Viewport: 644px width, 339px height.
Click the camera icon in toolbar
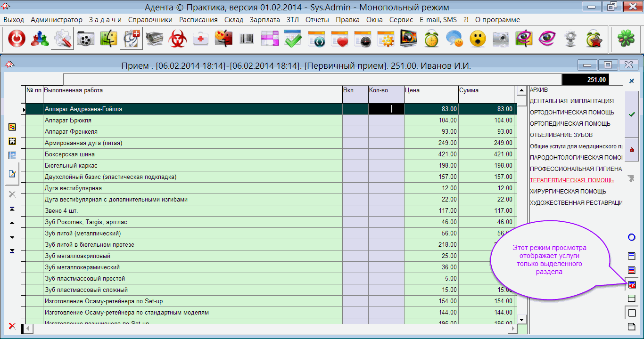(x=501, y=40)
